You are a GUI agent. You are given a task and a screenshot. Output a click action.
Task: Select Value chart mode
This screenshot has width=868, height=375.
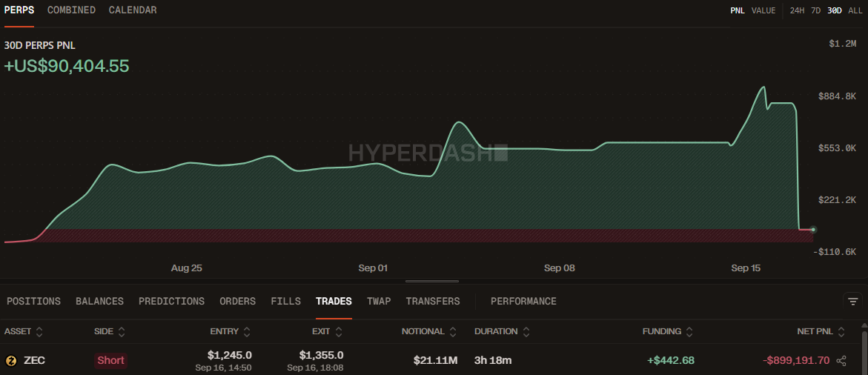click(x=763, y=10)
